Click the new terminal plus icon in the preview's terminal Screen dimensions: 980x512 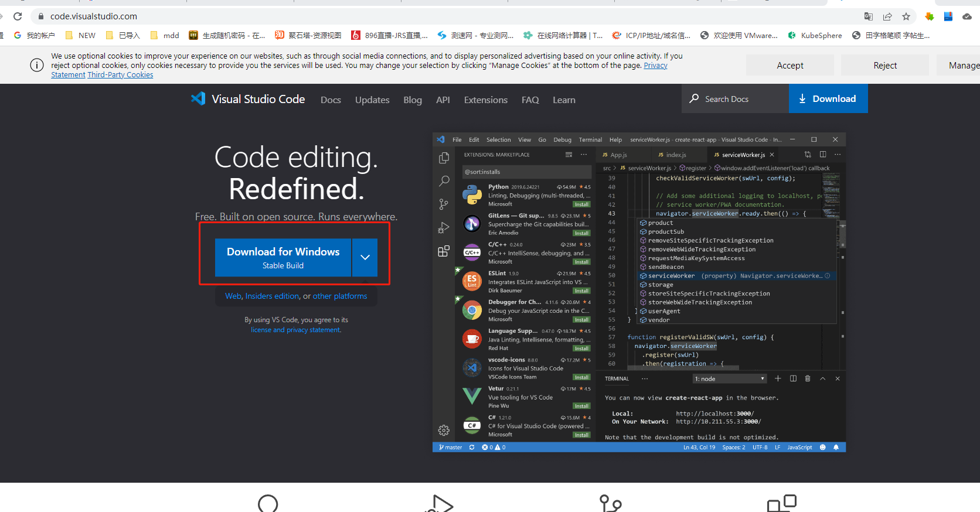[x=778, y=378]
